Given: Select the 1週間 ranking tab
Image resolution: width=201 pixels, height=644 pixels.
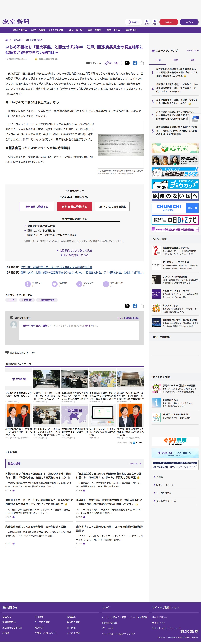Looking at the screenshot, I should pyautogui.click(x=175, y=60).
